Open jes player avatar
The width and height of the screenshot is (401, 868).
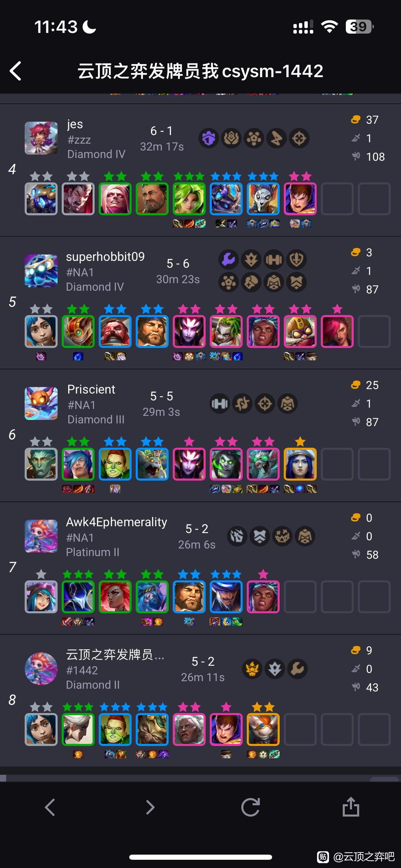coord(41,138)
